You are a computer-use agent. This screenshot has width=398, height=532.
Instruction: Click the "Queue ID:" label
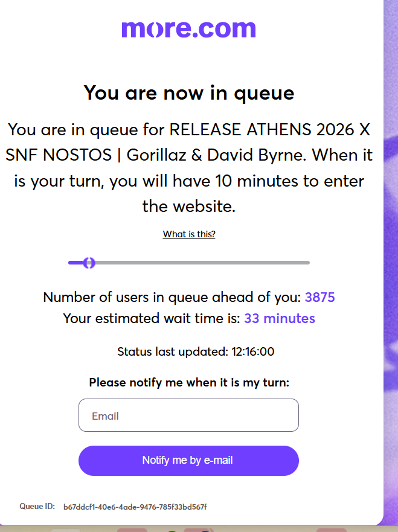(x=37, y=506)
